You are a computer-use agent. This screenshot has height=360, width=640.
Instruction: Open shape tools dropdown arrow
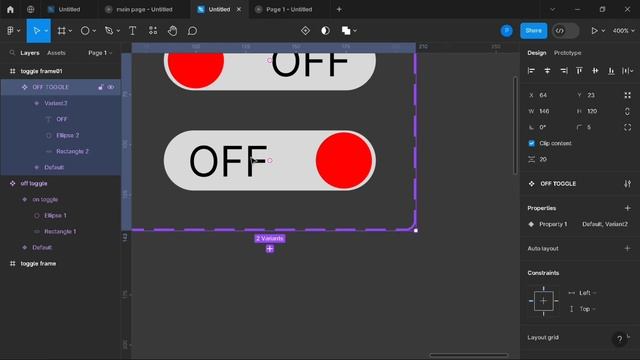(x=94, y=31)
